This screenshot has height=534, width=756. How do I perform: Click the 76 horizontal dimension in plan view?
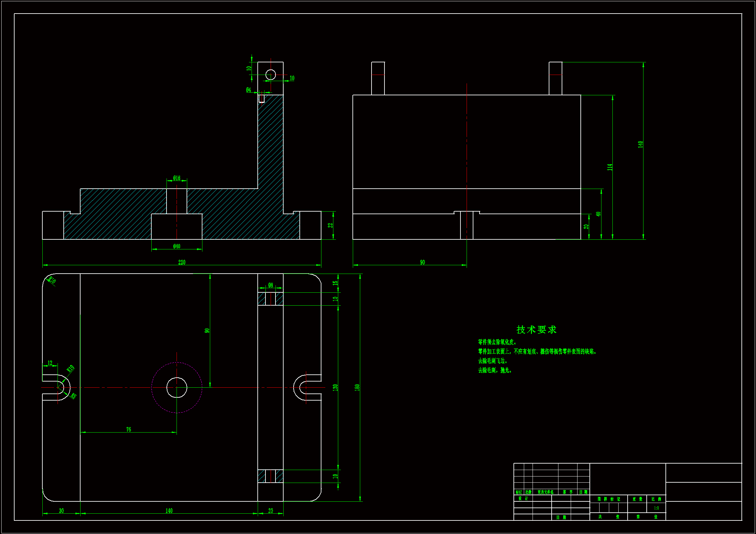[x=128, y=429]
